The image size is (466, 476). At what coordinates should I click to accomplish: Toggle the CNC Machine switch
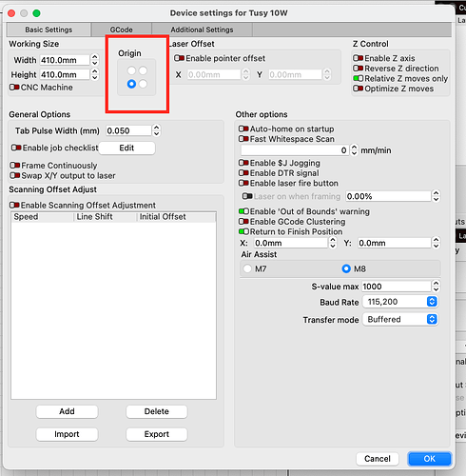(x=14, y=87)
